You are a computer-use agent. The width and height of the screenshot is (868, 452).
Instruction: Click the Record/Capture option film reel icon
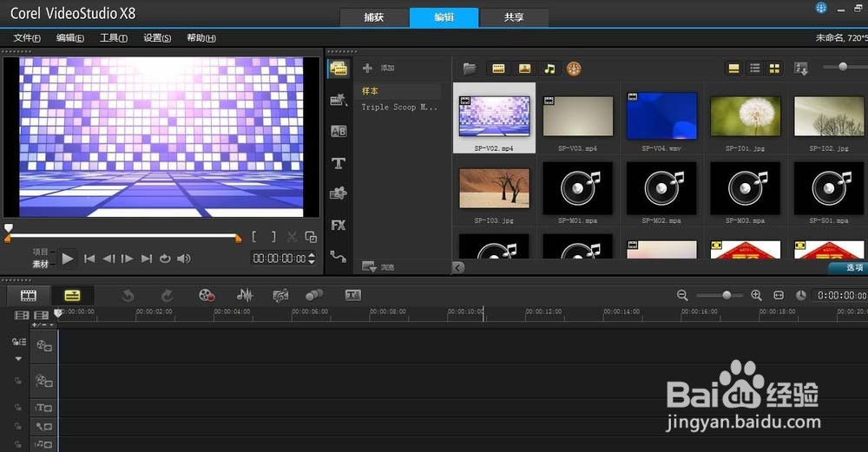click(x=207, y=296)
